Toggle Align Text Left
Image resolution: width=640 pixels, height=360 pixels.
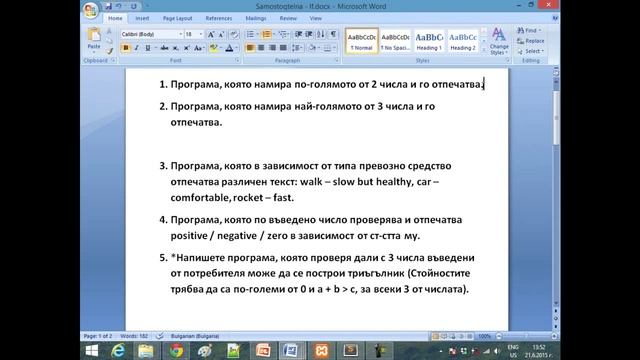point(250,48)
